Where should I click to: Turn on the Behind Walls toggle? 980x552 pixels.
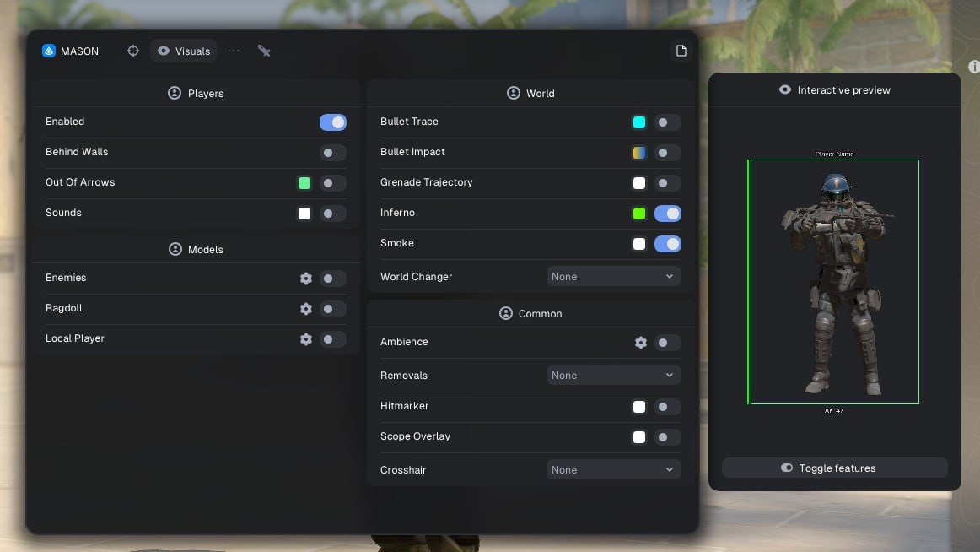point(332,153)
